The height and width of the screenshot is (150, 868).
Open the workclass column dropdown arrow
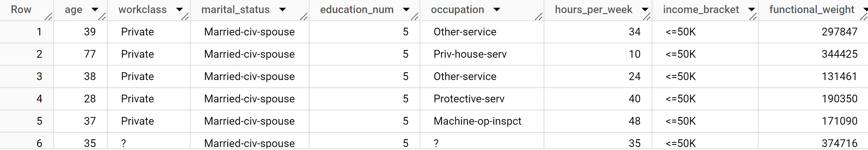click(179, 10)
